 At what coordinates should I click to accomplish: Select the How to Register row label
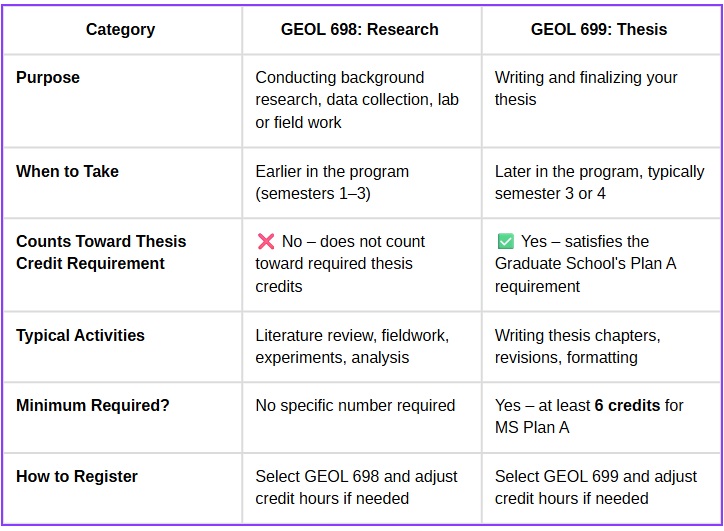(x=77, y=477)
